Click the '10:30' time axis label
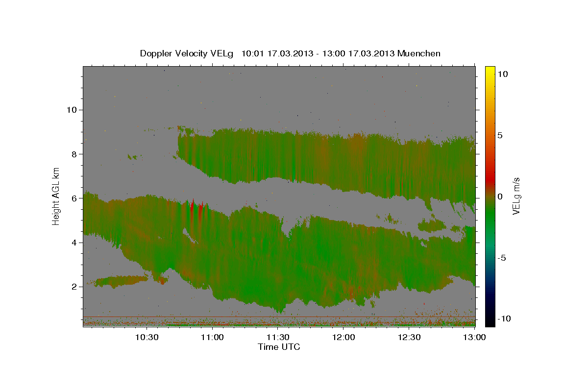Viewport: 588px width, 392px height. tap(147, 337)
